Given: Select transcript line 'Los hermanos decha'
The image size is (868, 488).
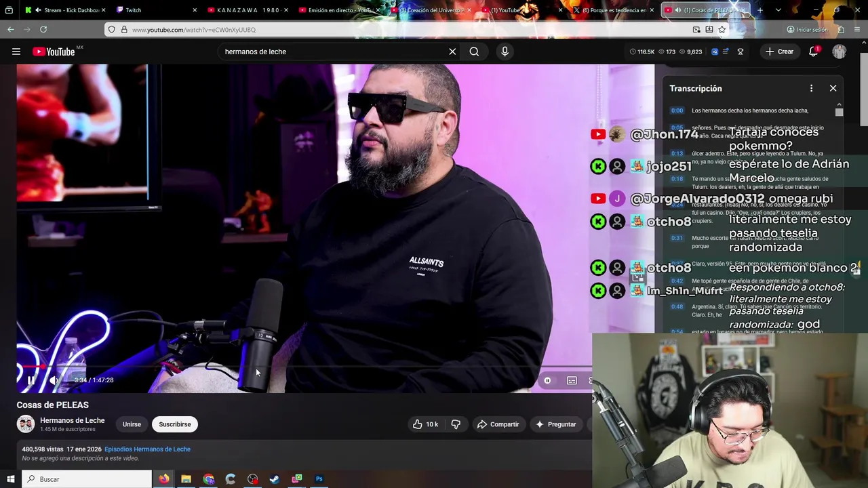Looking at the screenshot, I should [750, 110].
